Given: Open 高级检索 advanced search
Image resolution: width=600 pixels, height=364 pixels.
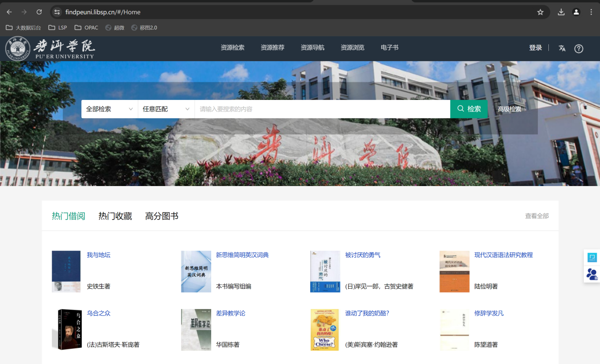Looking at the screenshot, I should click(509, 109).
